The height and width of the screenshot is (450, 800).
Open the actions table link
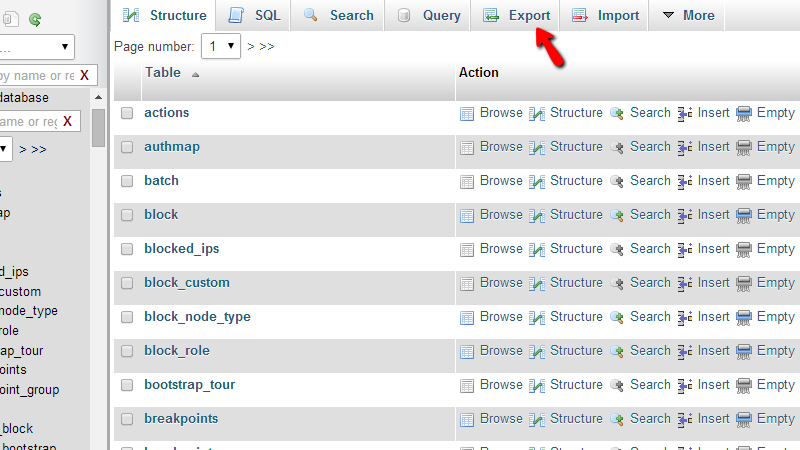pos(166,112)
